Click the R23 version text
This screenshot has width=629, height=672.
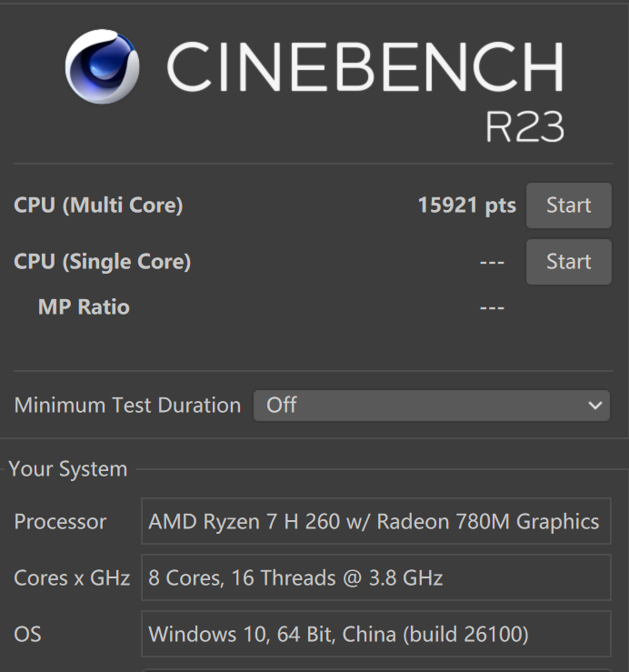tap(524, 126)
